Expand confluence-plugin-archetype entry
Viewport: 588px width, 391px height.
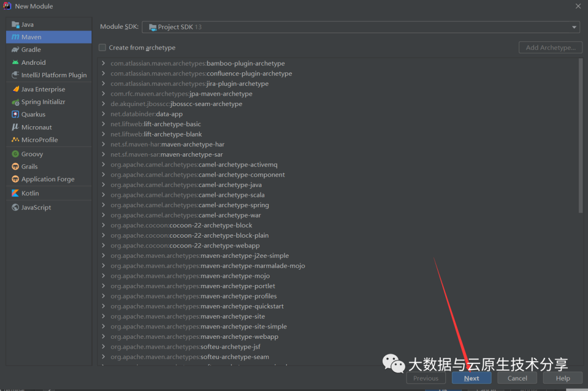point(103,73)
